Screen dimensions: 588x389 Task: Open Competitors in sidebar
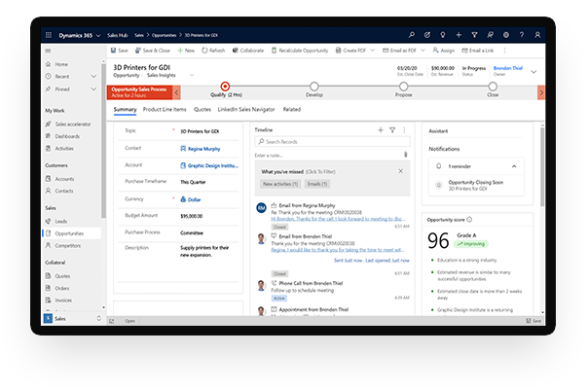click(x=67, y=245)
